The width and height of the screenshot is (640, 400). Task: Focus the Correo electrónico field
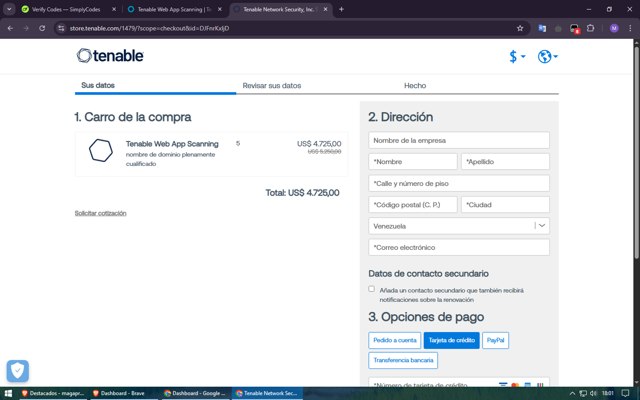pos(459,247)
